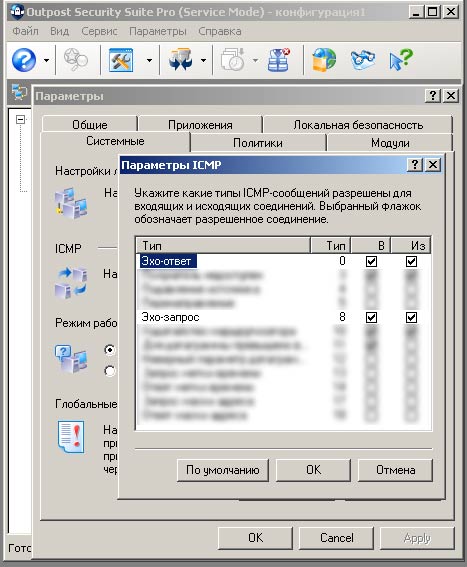Select the Системные tab
The height and width of the screenshot is (567, 467).
[115, 141]
